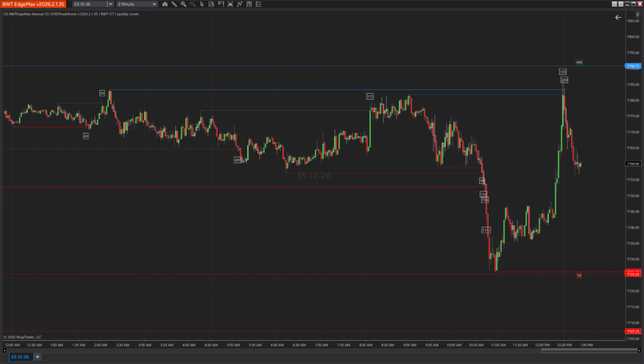Click the © 2026 NinjaTrader, LLC text
Image resolution: width=644 pixels, height=364 pixels.
[23, 337]
